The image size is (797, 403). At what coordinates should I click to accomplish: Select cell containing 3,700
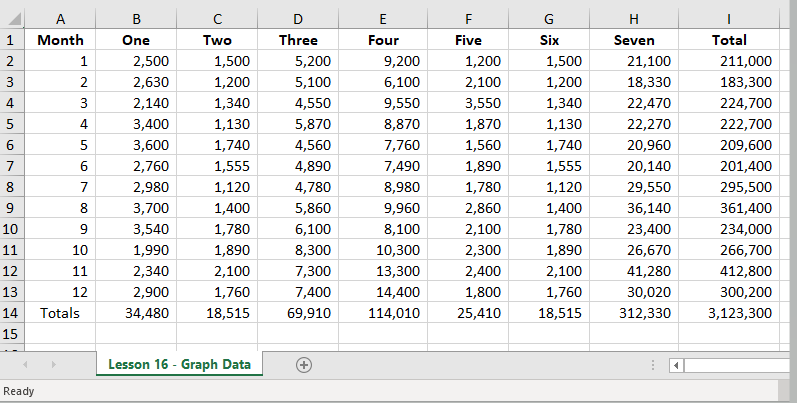coord(136,208)
